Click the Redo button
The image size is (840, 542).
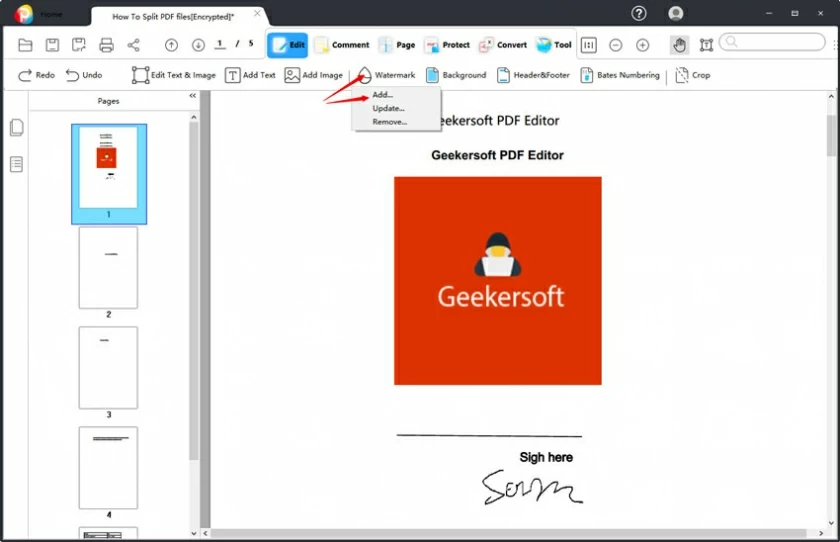(x=36, y=75)
